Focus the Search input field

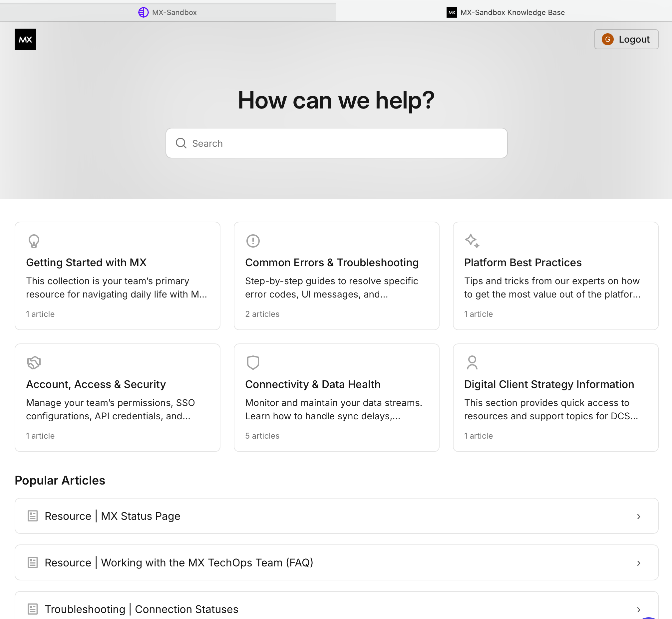(x=336, y=143)
